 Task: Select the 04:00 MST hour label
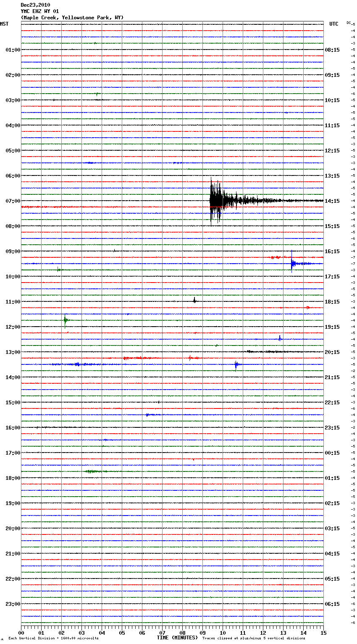click(13, 126)
